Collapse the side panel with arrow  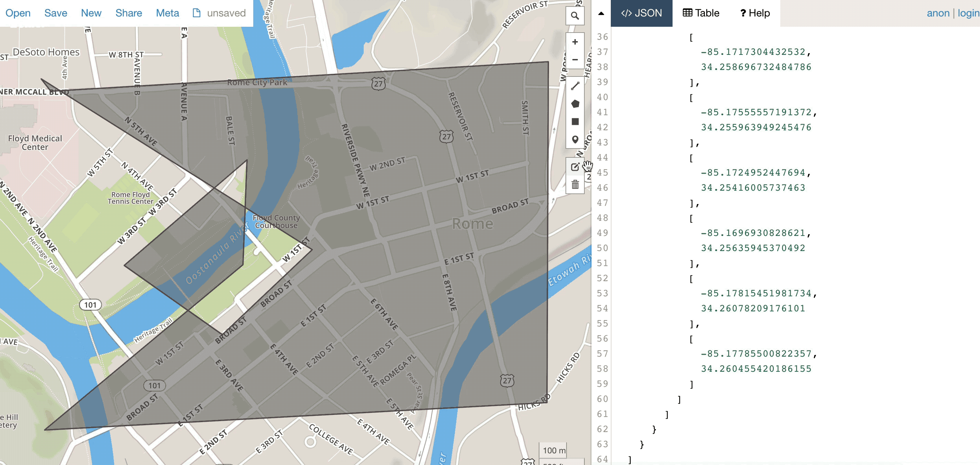coord(601,13)
